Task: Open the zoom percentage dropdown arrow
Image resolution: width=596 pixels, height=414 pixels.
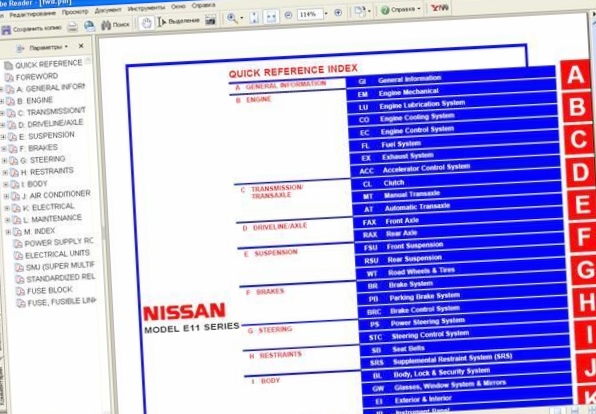Action: click(326, 14)
